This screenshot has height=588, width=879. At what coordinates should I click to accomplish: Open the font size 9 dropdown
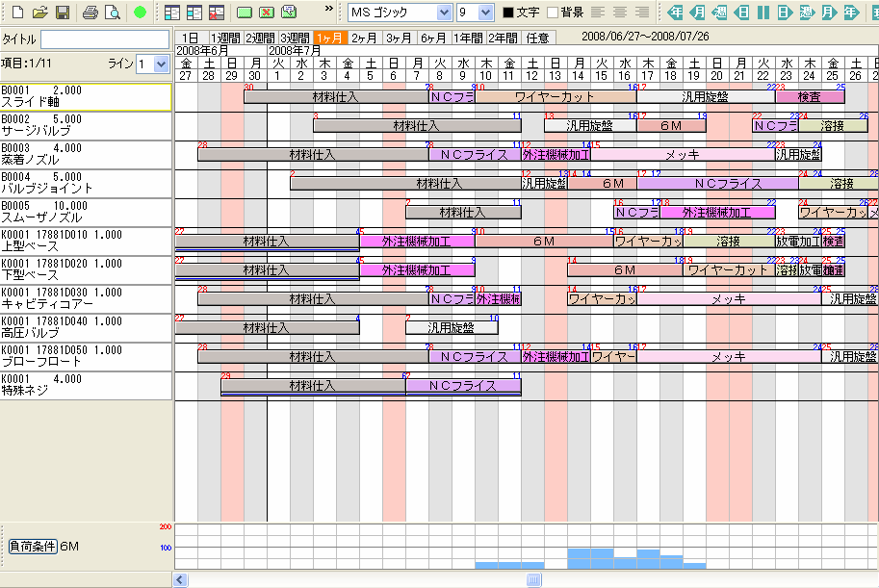click(485, 12)
